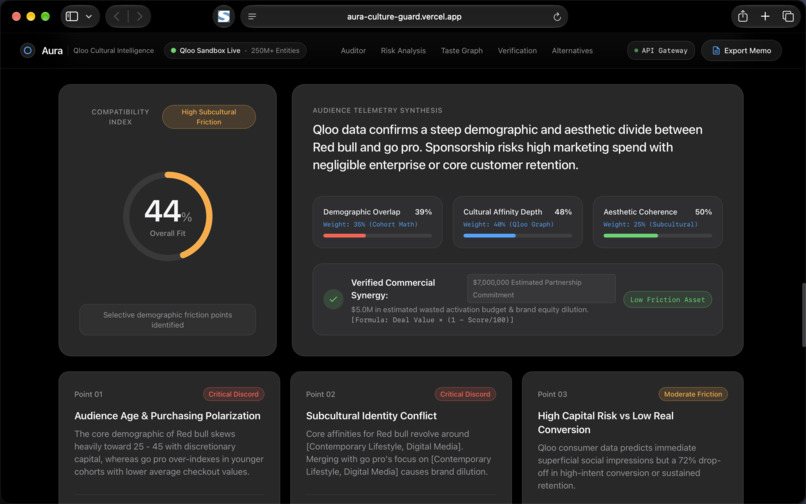Click the Weight: 25% (Subcultural) text
This screenshot has width=806, height=504.
point(650,224)
